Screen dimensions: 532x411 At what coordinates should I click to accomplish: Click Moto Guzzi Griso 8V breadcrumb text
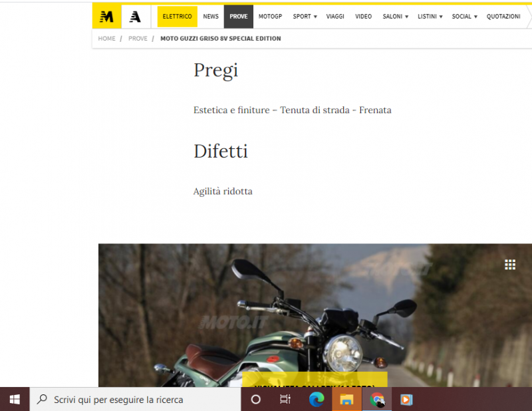click(221, 39)
